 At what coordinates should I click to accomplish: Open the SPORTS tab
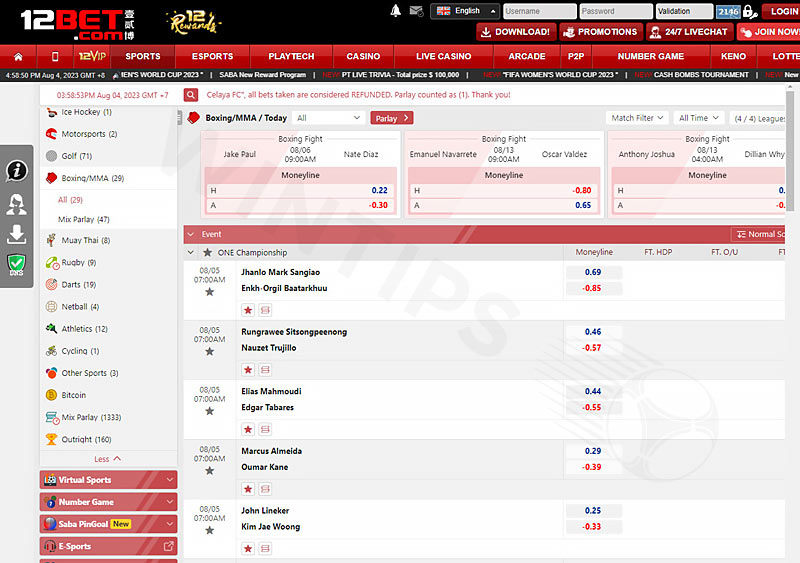[x=143, y=56]
